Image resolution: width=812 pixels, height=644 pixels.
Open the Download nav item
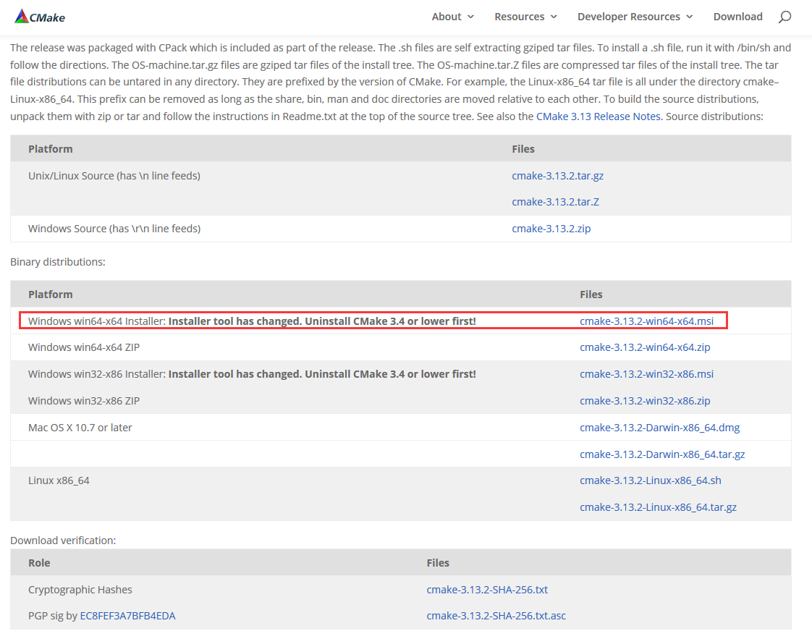click(737, 17)
